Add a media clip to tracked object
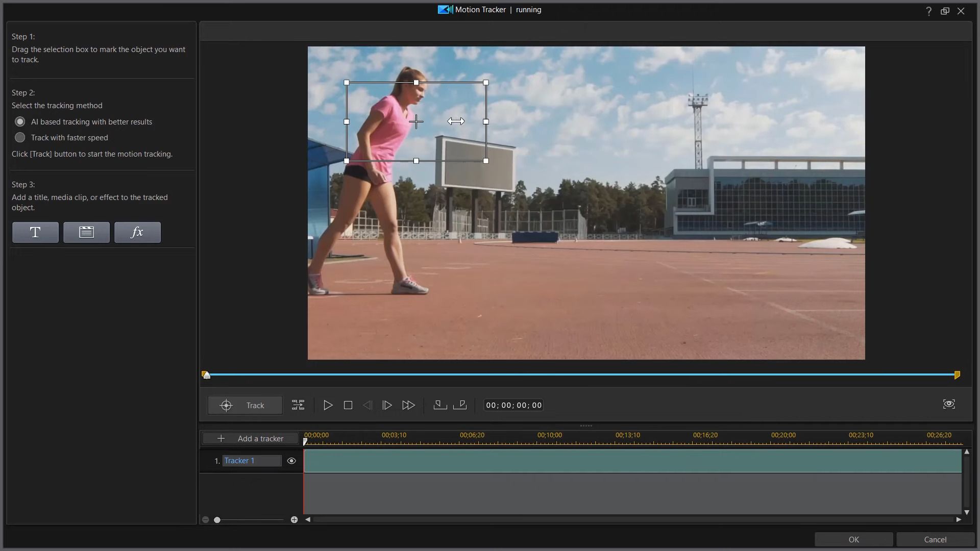 pos(86,233)
